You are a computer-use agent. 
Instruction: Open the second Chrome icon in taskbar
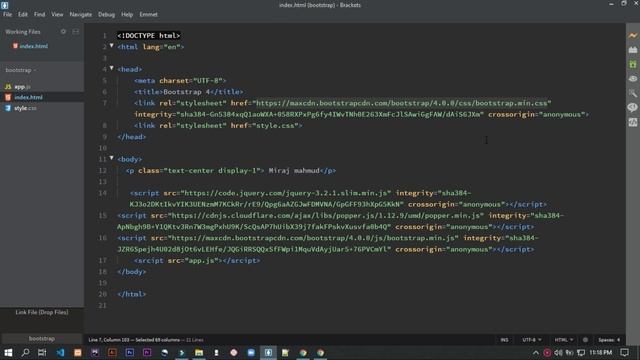click(x=320, y=352)
